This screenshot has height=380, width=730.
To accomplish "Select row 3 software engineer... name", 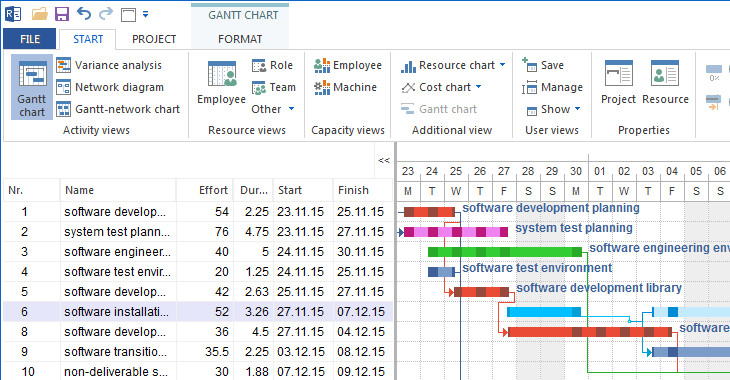I will (x=117, y=252).
